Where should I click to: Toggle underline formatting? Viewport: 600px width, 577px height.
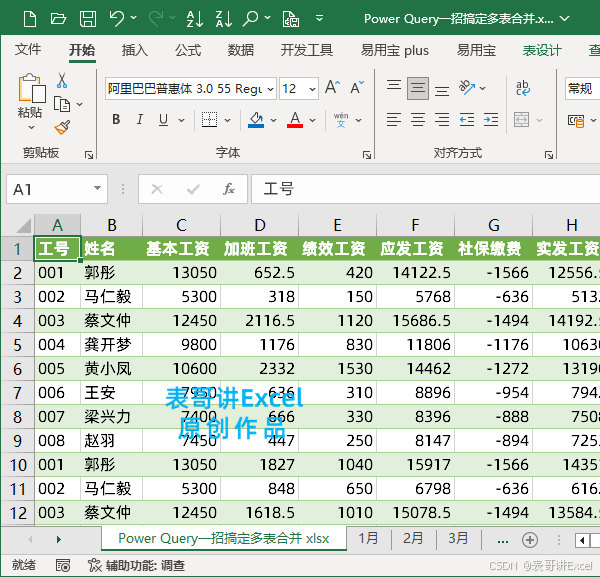[x=163, y=120]
